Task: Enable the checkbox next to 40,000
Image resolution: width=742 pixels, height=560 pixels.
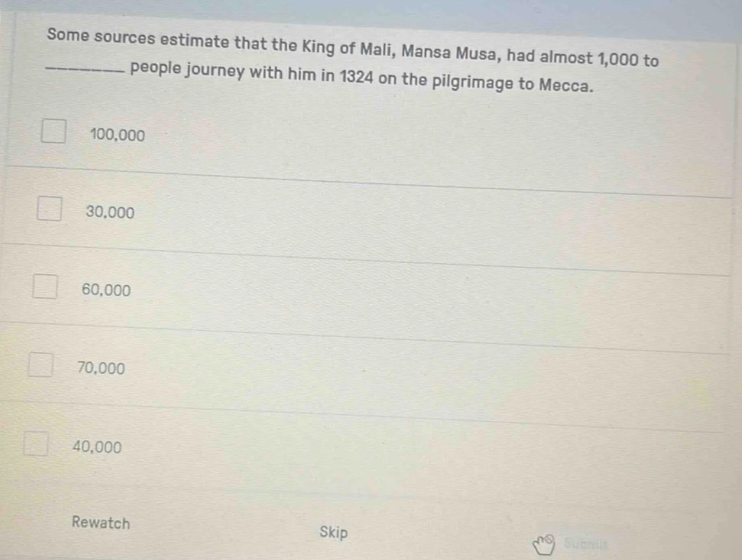Action: tap(36, 443)
